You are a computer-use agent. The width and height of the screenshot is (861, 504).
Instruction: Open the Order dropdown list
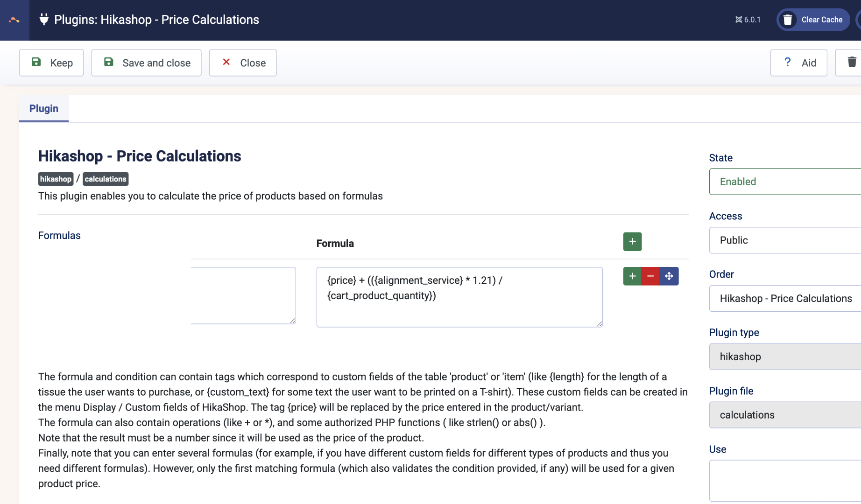[x=784, y=299]
